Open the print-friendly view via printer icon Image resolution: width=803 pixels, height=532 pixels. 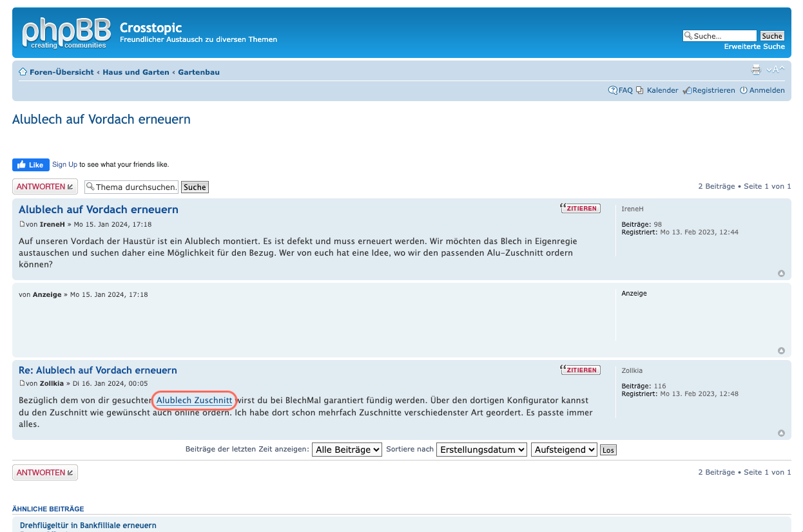coord(756,69)
